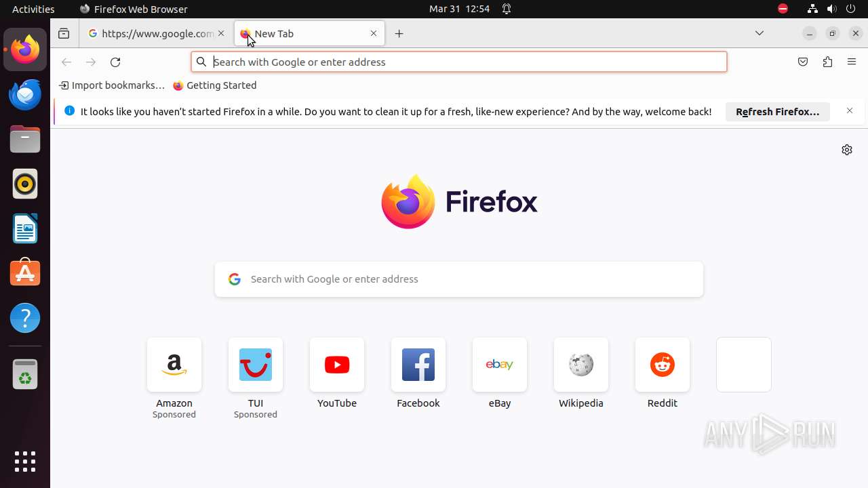Open the Extensions puzzle icon
Image resolution: width=868 pixels, height=488 pixels.
point(827,62)
